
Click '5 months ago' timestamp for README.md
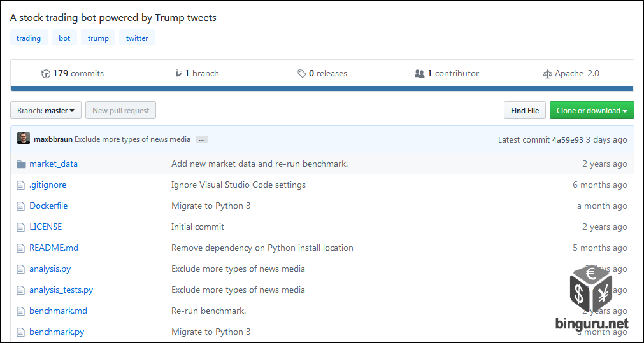pos(600,248)
